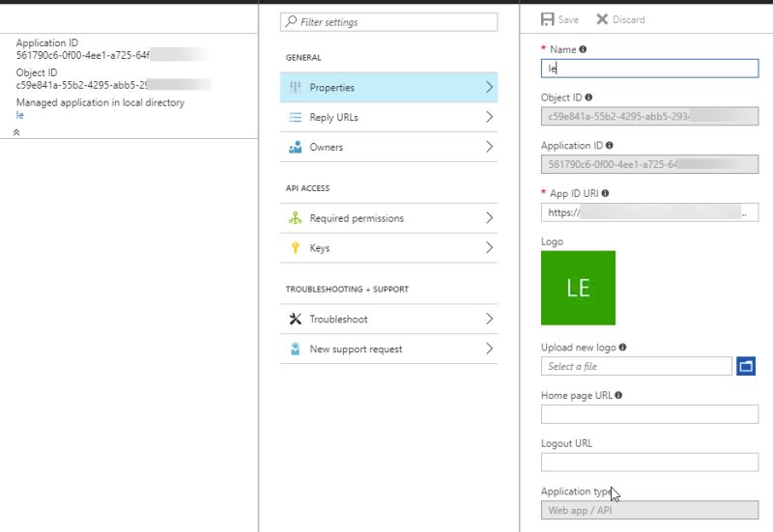
Task: Click into the Filter settings search box
Action: [x=389, y=21]
